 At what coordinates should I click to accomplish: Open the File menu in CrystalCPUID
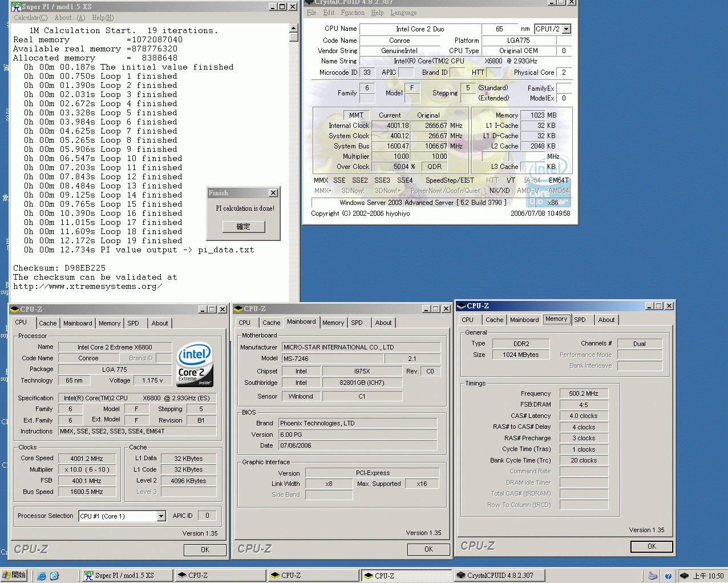[312, 13]
